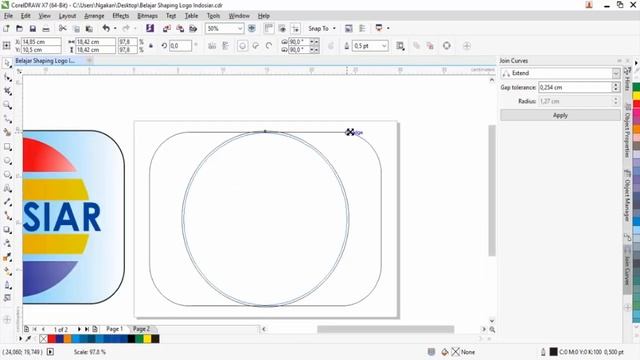
Task: Select the Text tool
Action: [7, 188]
